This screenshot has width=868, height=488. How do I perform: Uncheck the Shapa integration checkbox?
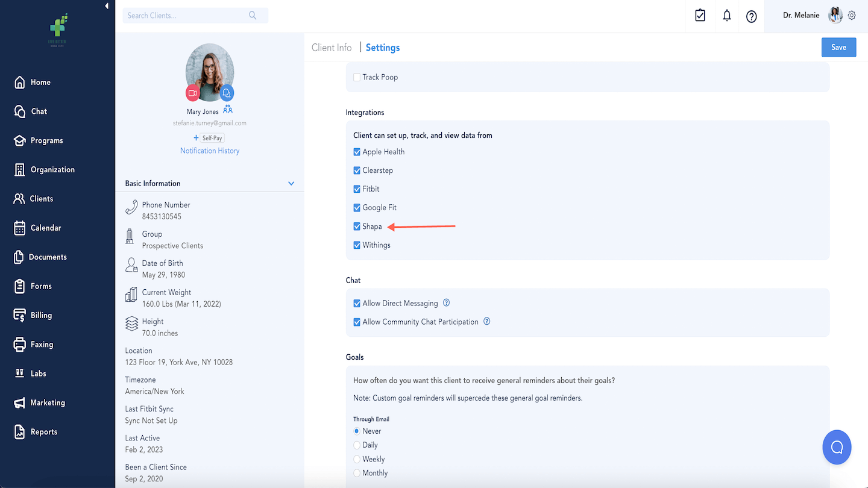[357, 227]
